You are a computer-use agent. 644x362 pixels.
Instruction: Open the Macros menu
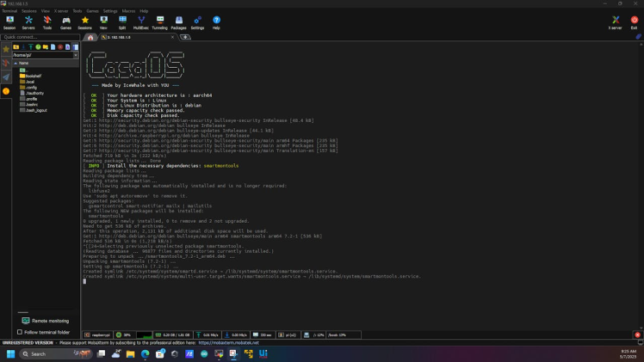(127, 11)
